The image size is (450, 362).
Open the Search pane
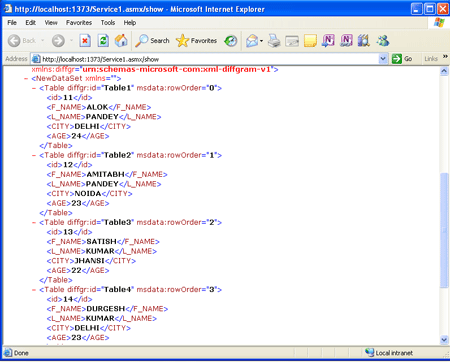click(x=152, y=41)
